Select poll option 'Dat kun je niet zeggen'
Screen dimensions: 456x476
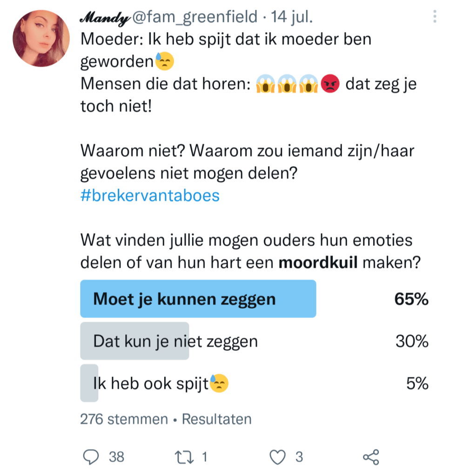point(175,342)
